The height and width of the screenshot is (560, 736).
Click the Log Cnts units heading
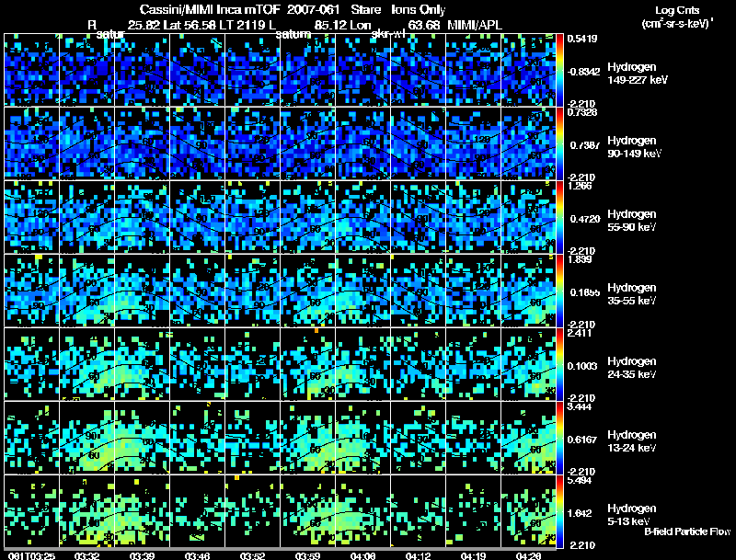pyautogui.click(x=677, y=10)
